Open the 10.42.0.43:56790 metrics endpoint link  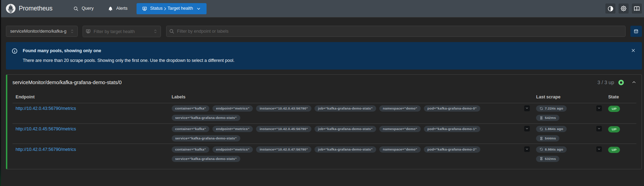(x=46, y=108)
